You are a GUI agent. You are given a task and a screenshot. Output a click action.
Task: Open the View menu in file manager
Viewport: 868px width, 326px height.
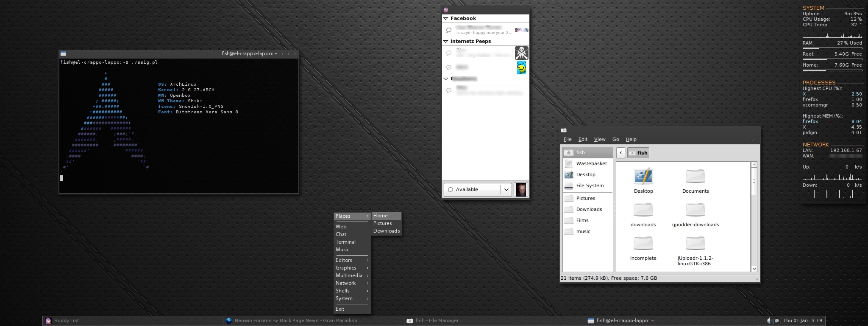599,139
